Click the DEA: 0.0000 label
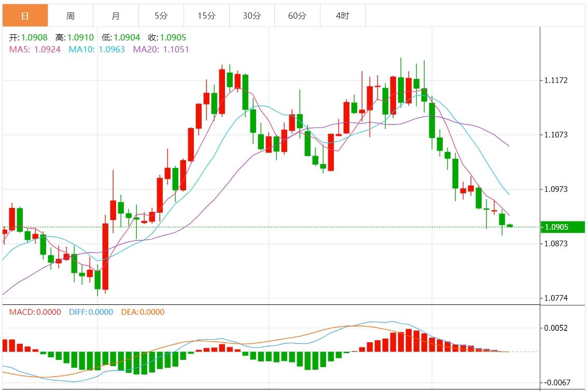 tap(143, 312)
